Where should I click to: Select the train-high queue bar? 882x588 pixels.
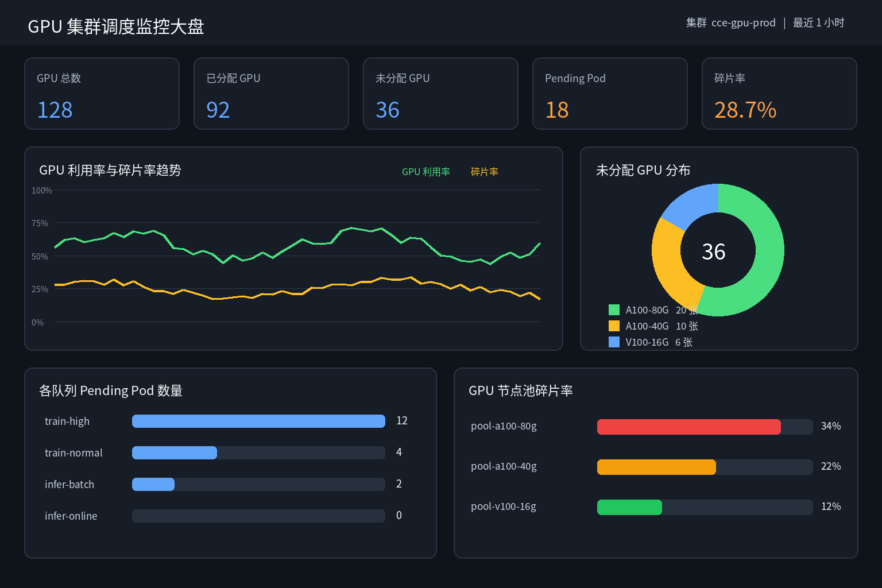(x=258, y=421)
